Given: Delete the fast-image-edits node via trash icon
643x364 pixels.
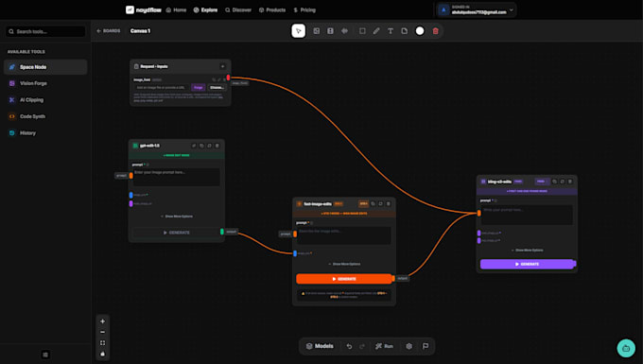Looking at the screenshot, I should click(x=389, y=203).
